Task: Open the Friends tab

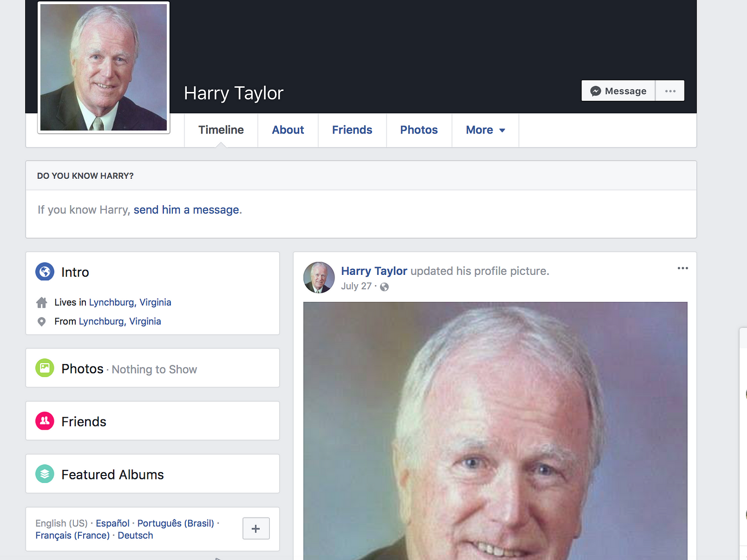Action: pyautogui.click(x=352, y=130)
